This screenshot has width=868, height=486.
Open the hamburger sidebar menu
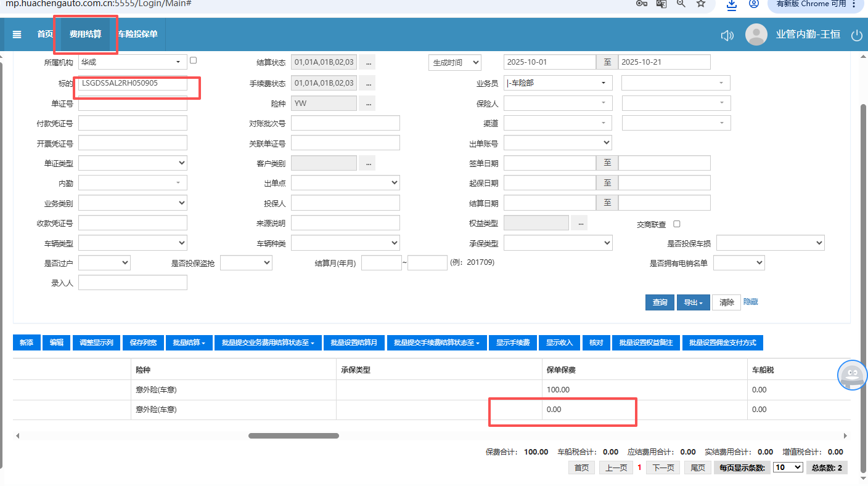click(x=17, y=34)
